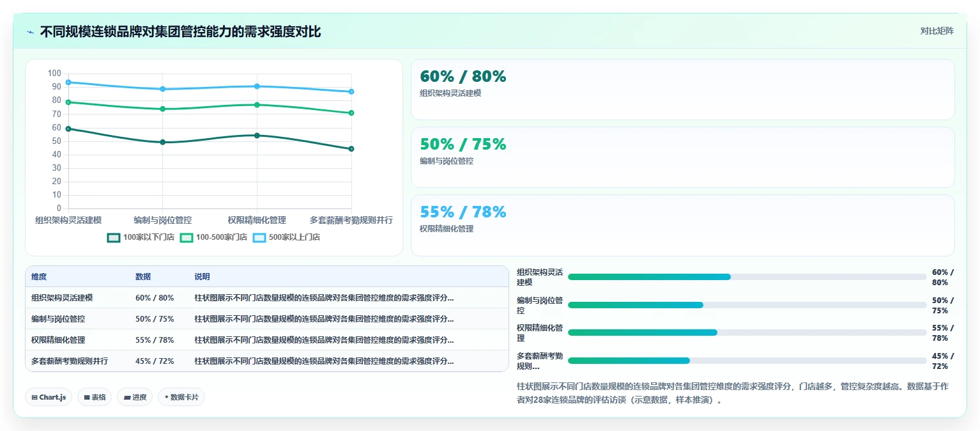Click the 对比矩阵 label in header
Screen dimensions: 980x431
pos(937,31)
